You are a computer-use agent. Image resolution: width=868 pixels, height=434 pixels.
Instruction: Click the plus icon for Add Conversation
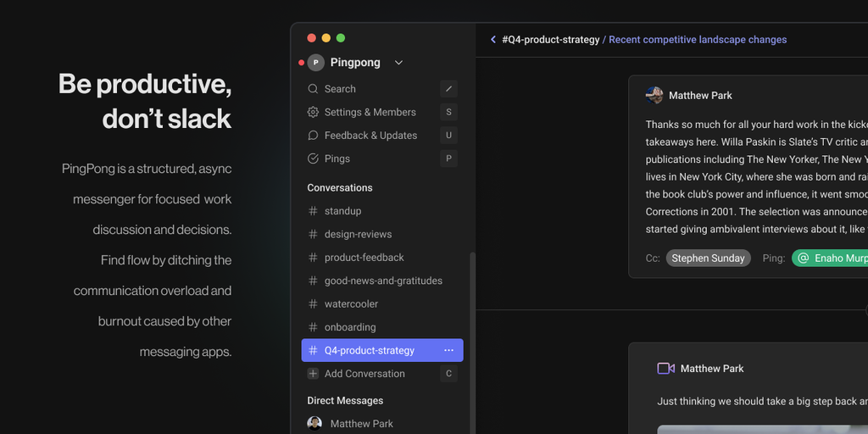[x=313, y=374]
